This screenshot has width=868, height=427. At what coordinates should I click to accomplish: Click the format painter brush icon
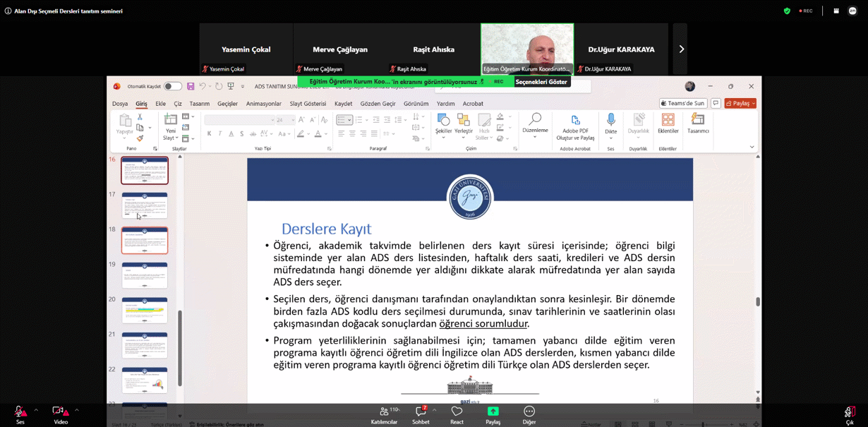point(140,138)
